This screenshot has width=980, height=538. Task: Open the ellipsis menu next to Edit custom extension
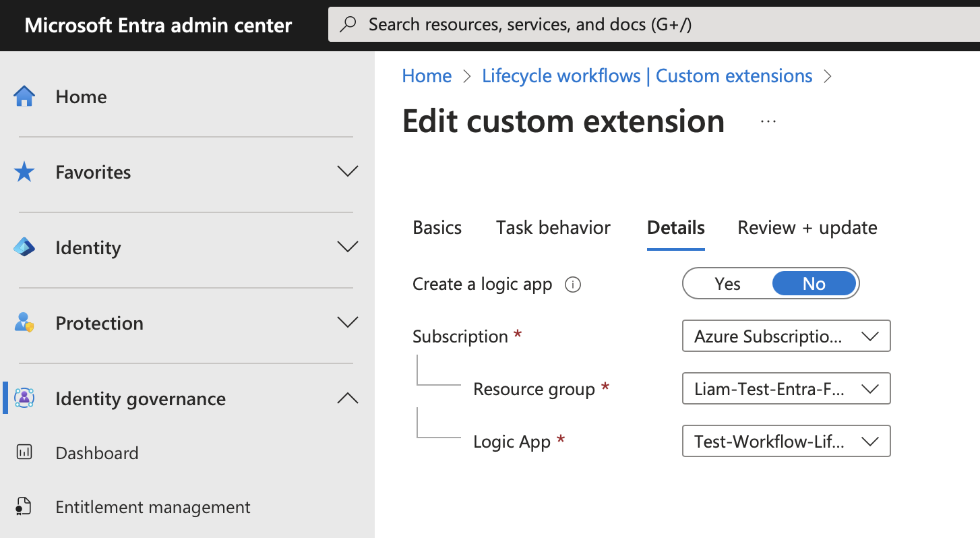click(768, 121)
